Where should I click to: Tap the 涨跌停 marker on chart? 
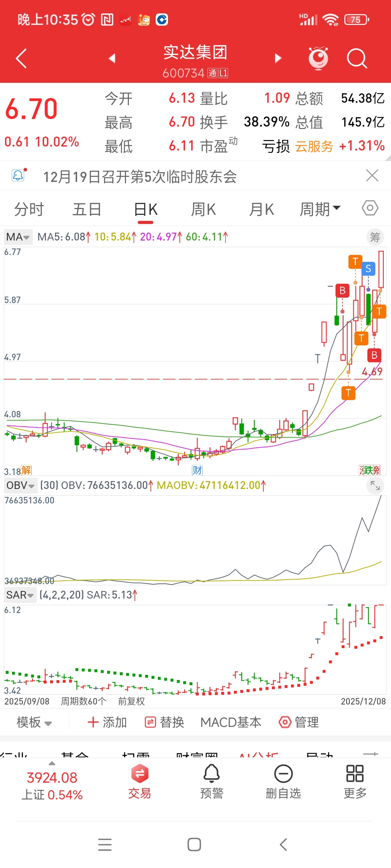coord(369,470)
